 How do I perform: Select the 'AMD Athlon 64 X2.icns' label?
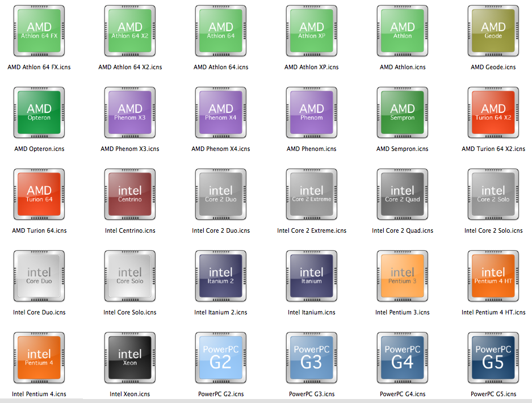pos(130,67)
